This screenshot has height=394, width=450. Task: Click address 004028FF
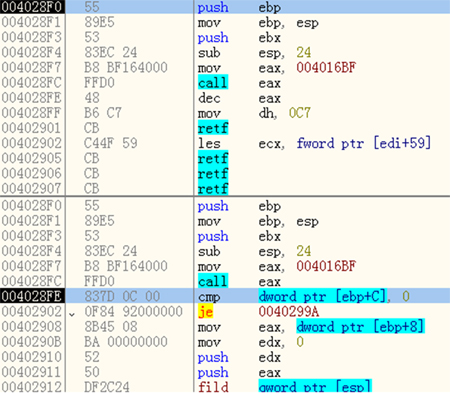[31, 113]
